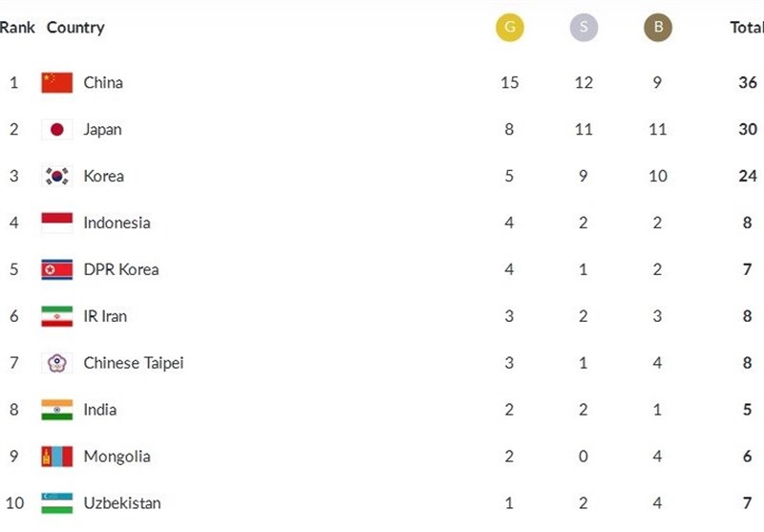Image resolution: width=764 pixels, height=532 pixels.
Task: Click the DPR Korea flag icon
Action: (x=57, y=269)
